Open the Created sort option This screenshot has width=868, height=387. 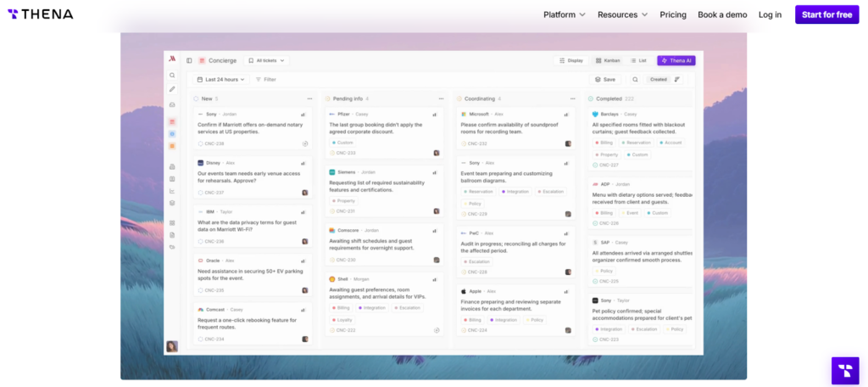pos(658,79)
